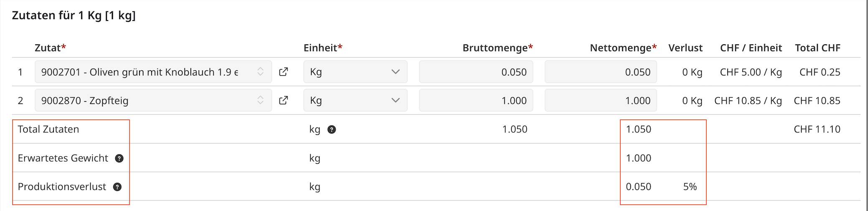Click help icon beside Produktionsverlust
Image resolution: width=868 pixels, height=211 pixels.
click(117, 187)
